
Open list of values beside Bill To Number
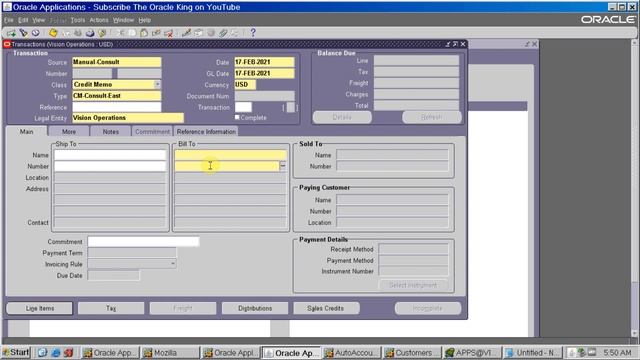(283, 166)
